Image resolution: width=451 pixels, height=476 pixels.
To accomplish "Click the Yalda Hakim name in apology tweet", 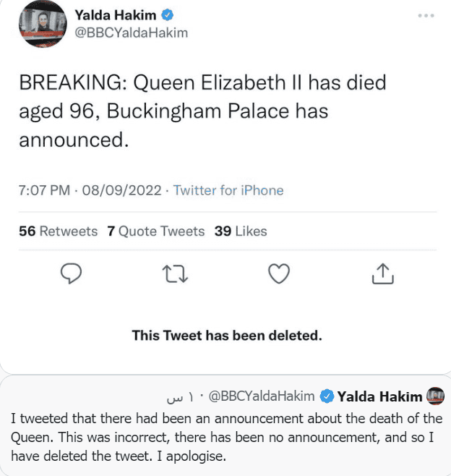I will click(x=379, y=396).
